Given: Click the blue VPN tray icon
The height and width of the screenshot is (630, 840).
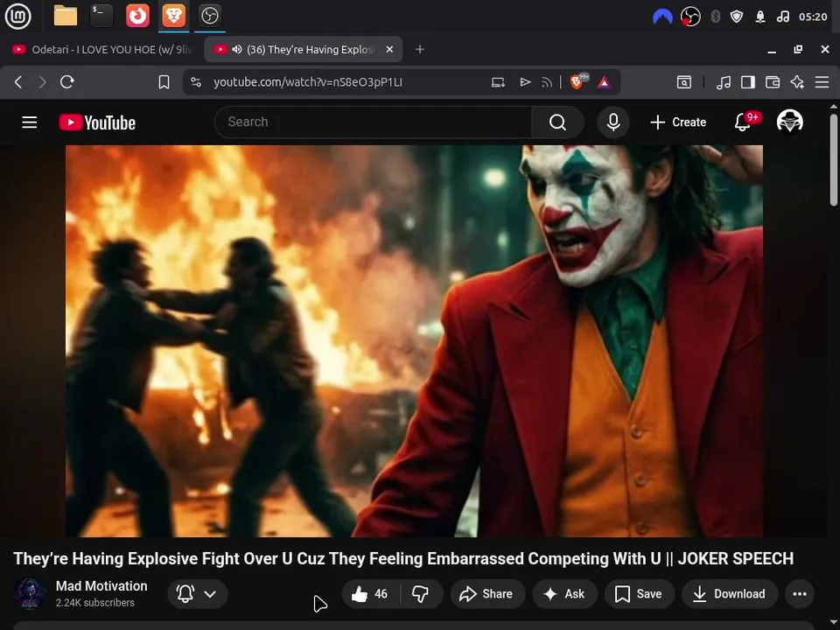Looking at the screenshot, I should click(x=662, y=17).
